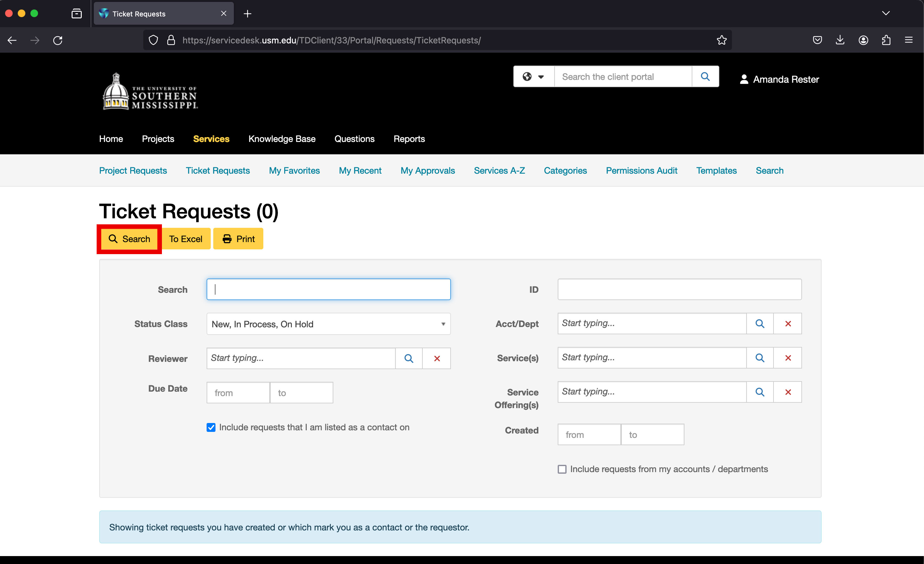Click the Acct/Dept search magnifier icon
The height and width of the screenshot is (564, 924).
click(760, 323)
